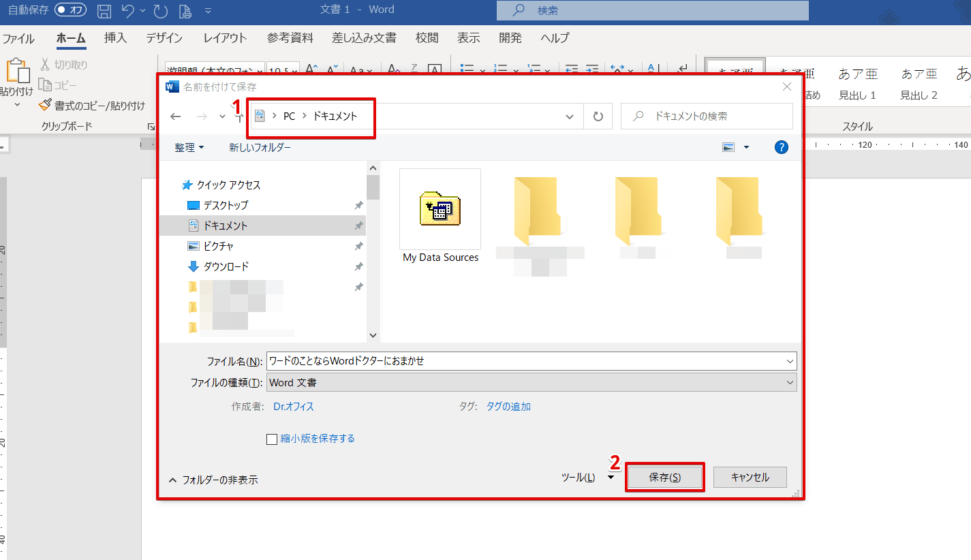This screenshot has height=560, width=971.
Task: Collapse folders with フォルダーの非表示
Action: (x=213, y=480)
